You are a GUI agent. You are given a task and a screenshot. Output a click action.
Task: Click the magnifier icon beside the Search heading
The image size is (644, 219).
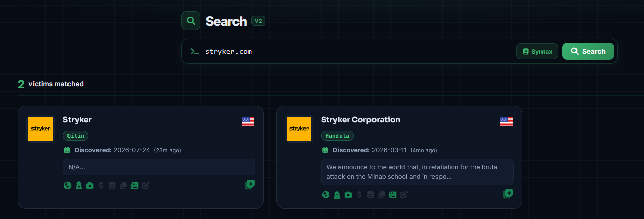(191, 21)
